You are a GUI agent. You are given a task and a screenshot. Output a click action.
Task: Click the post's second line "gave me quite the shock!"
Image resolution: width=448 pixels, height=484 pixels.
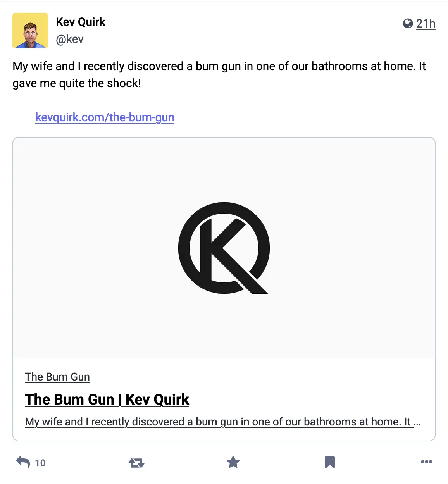coord(77,83)
